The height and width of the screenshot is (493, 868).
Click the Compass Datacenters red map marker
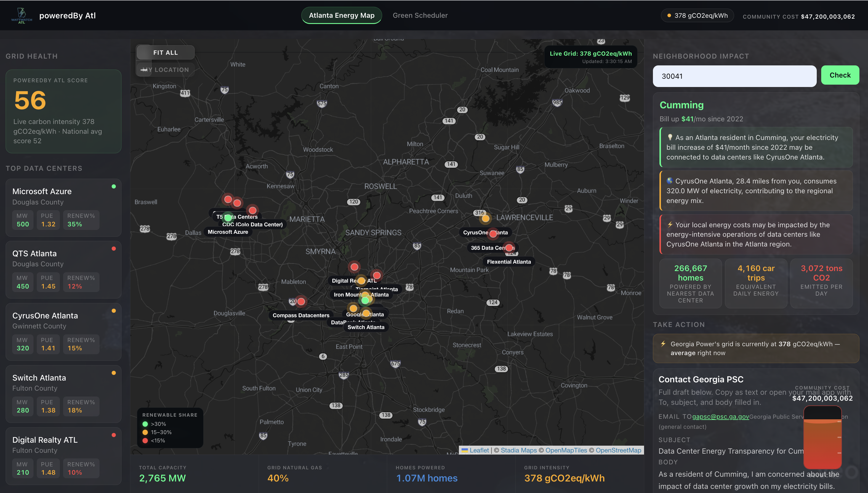click(x=301, y=301)
